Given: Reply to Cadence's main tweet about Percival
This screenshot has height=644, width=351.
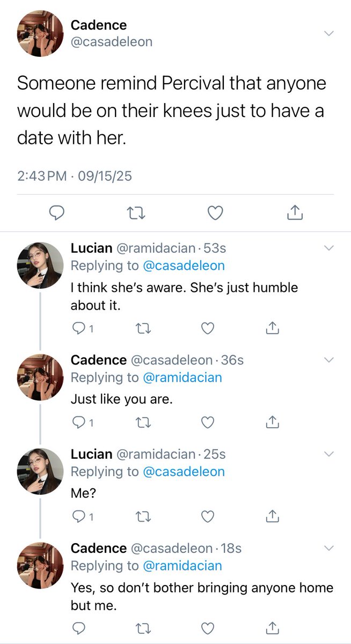Looking at the screenshot, I should (57, 214).
